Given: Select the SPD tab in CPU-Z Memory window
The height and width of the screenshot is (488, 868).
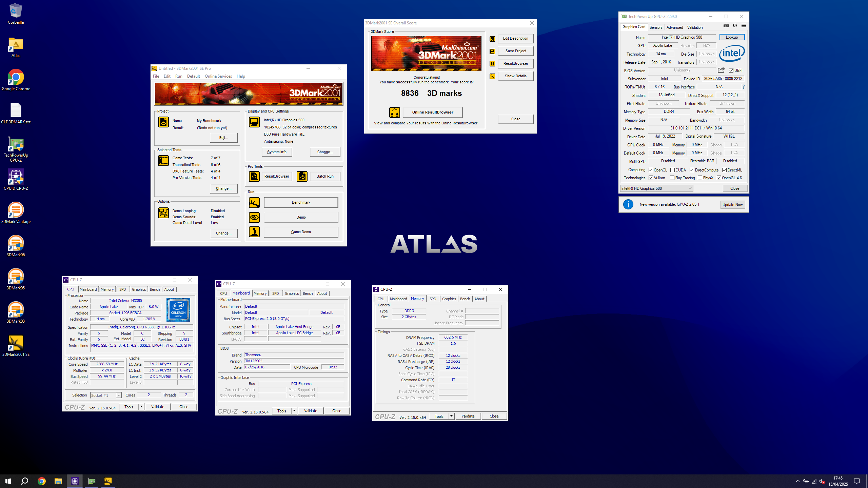Looking at the screenshot, I should 433,299.
